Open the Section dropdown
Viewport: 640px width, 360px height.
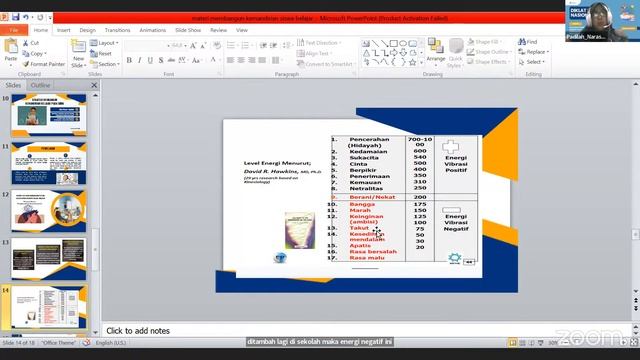pos(105,64)
